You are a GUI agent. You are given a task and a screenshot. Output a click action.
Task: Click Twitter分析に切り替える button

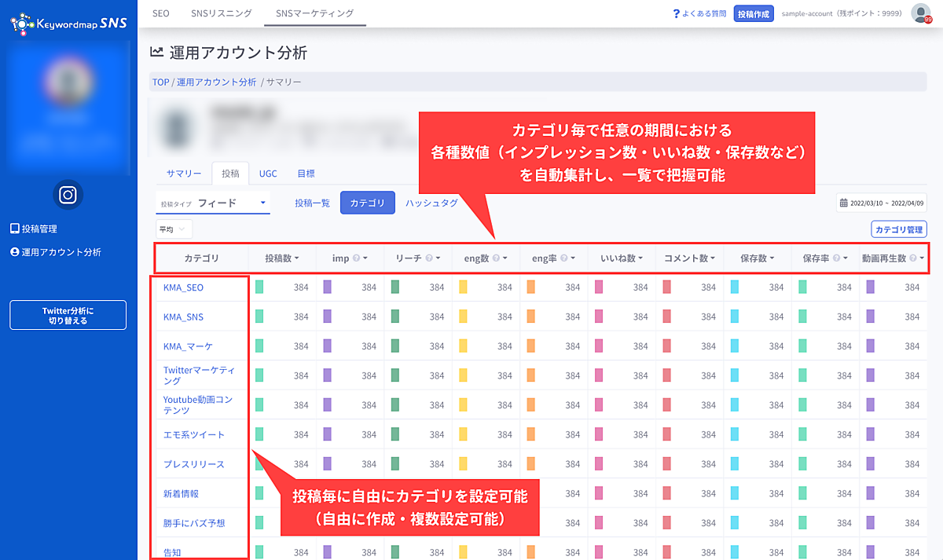[x=68, y=316]
